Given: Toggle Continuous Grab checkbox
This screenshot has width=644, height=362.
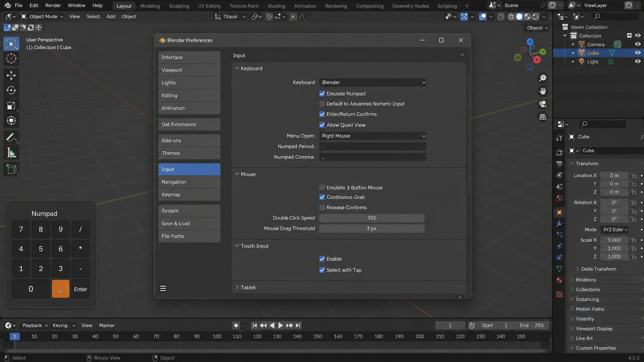Looking at the screenshot, I should pyautogui.click(x=322, y=197).
